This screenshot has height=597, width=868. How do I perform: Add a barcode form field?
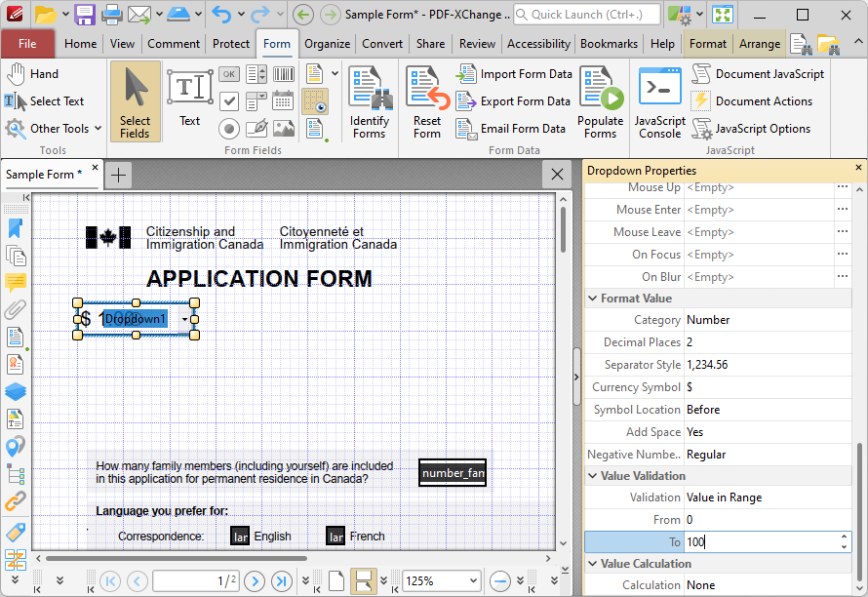coord(284,74)
